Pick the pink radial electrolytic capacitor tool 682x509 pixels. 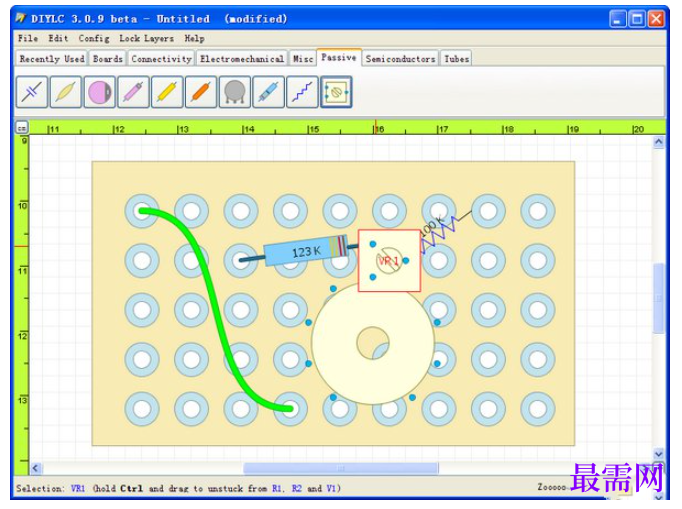[x=100, y=92]
